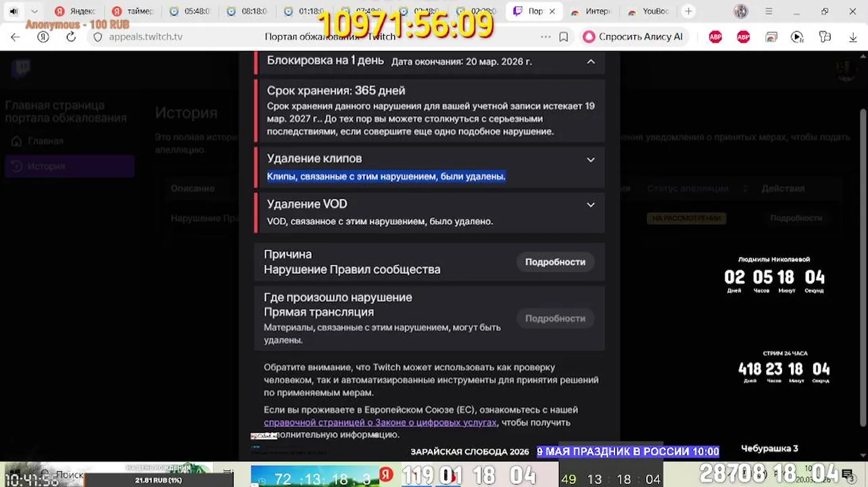
Task: Click the browser back arrow
Action: click(16, 37)
